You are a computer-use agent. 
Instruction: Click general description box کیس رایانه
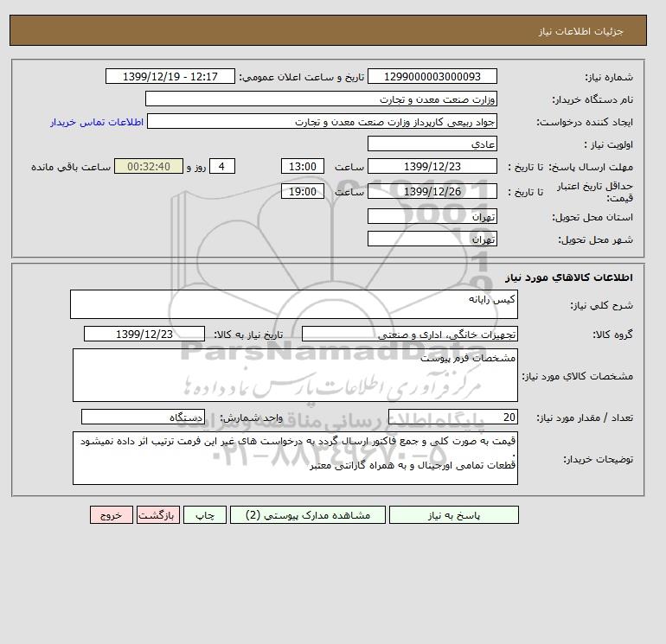pos(294,304)
